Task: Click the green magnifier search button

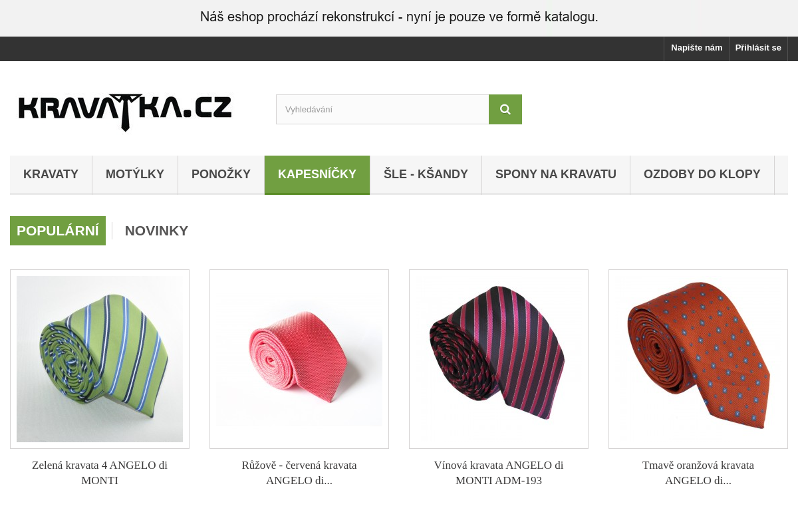Action: click(505, 109)
